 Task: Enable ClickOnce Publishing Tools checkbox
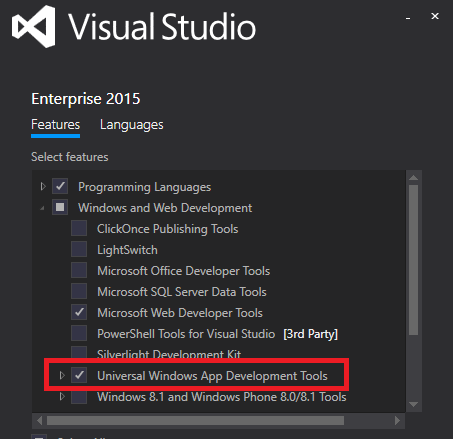coord(79,228)
